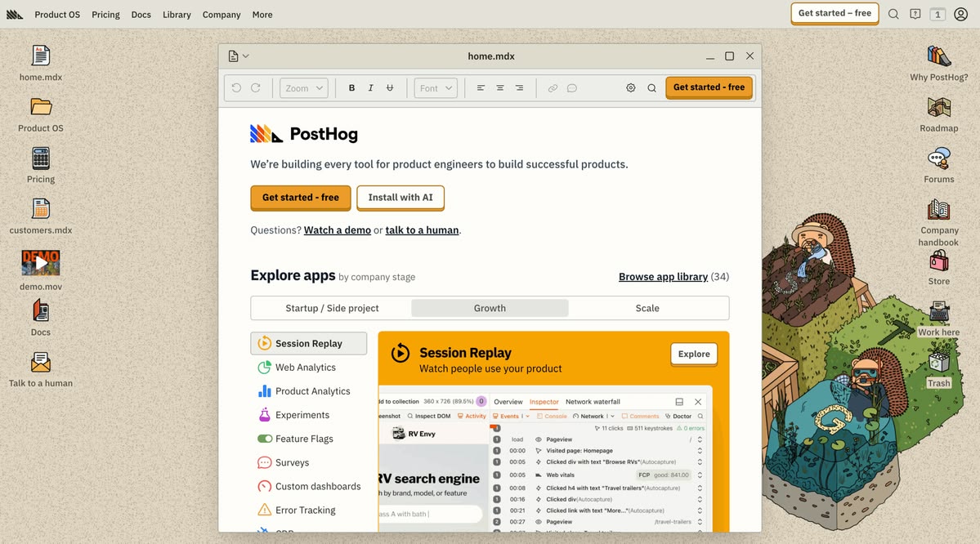This screenshot has height=544, width=980.
Task: Select Error Tracking in app list
Action: click(309, 510)
